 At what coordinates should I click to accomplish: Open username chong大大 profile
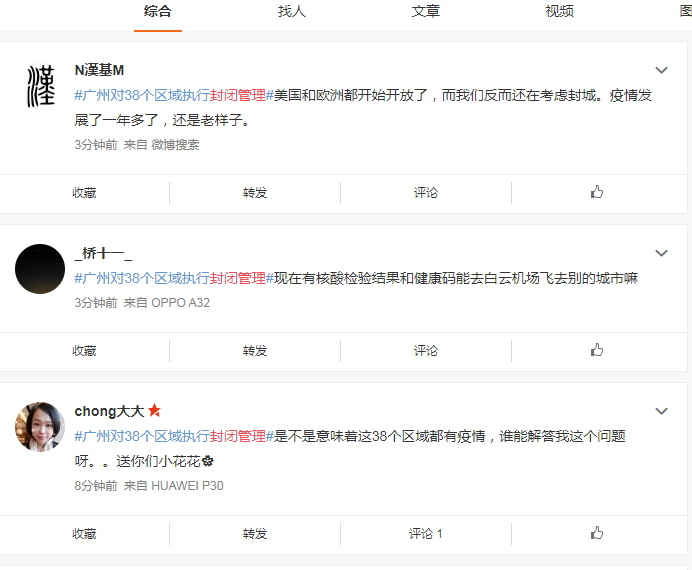tap(109, 411)
